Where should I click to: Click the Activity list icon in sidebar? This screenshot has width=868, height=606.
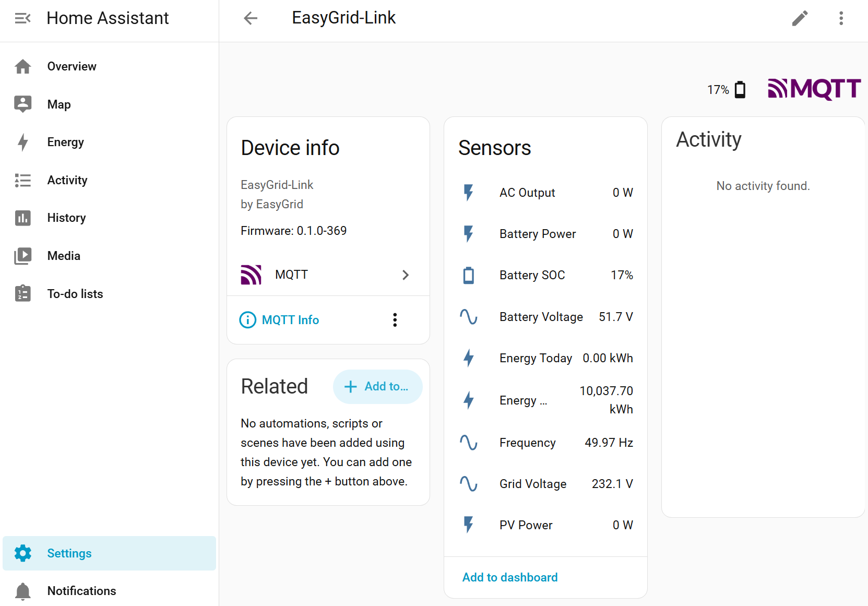click(x=23, y=180)
